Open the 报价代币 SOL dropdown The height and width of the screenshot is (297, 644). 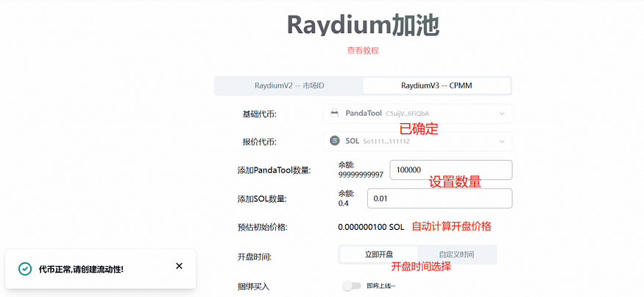tap(418, 141)
